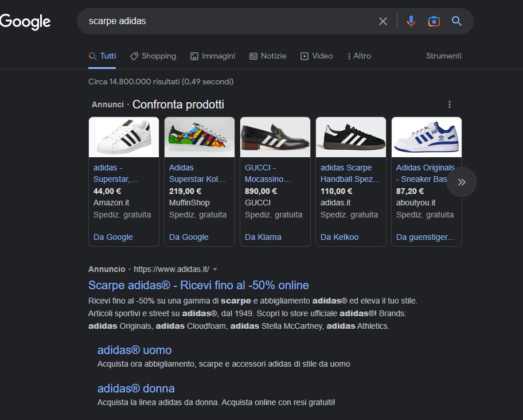Clear the search box with the X icon
This screenshot has height=420, width=523.
[383, 21]
